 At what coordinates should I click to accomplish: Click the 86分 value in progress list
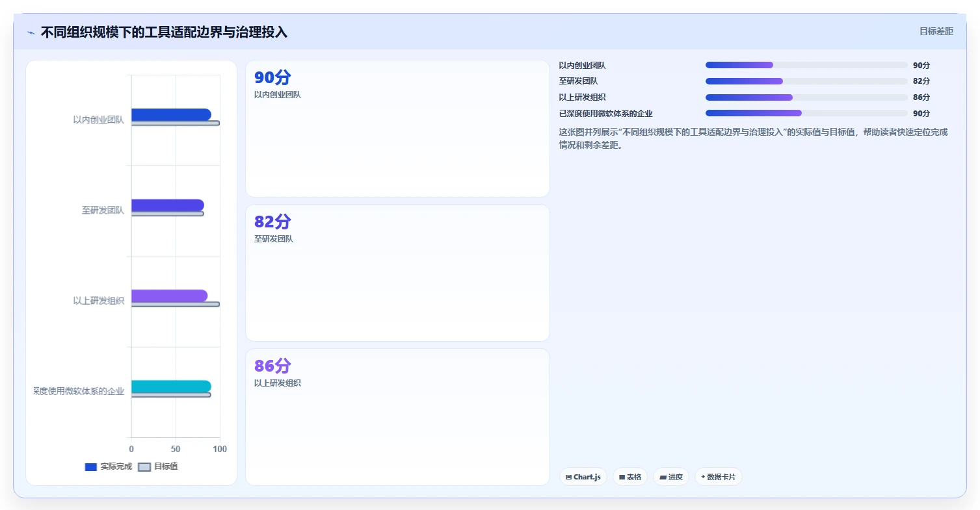click(921, 97)
